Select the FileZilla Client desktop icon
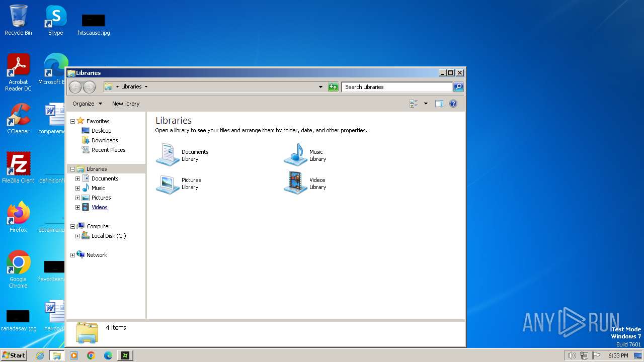The width and height of the screenshot is (644, 362). [x=18, y=168]
